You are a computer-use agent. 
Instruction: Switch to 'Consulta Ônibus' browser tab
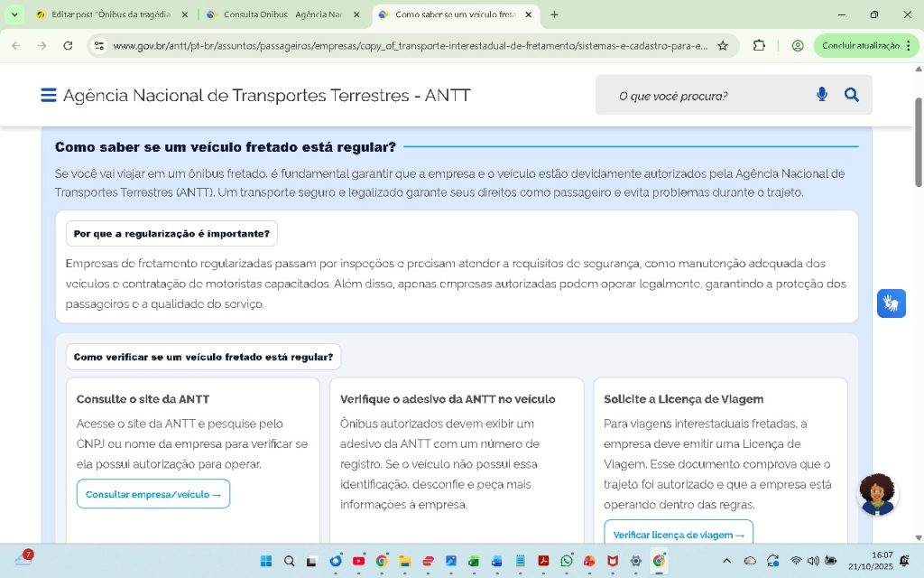coord(282,14)
